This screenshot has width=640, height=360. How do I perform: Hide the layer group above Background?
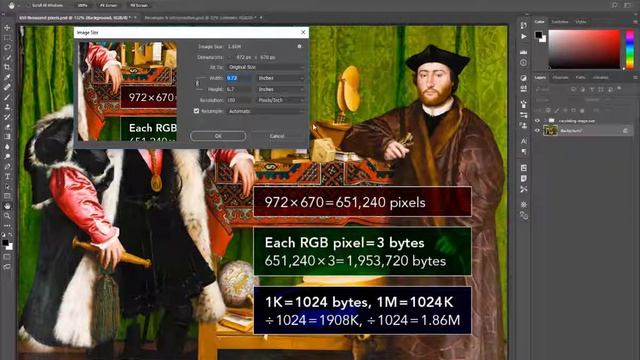tap(537, 121)
